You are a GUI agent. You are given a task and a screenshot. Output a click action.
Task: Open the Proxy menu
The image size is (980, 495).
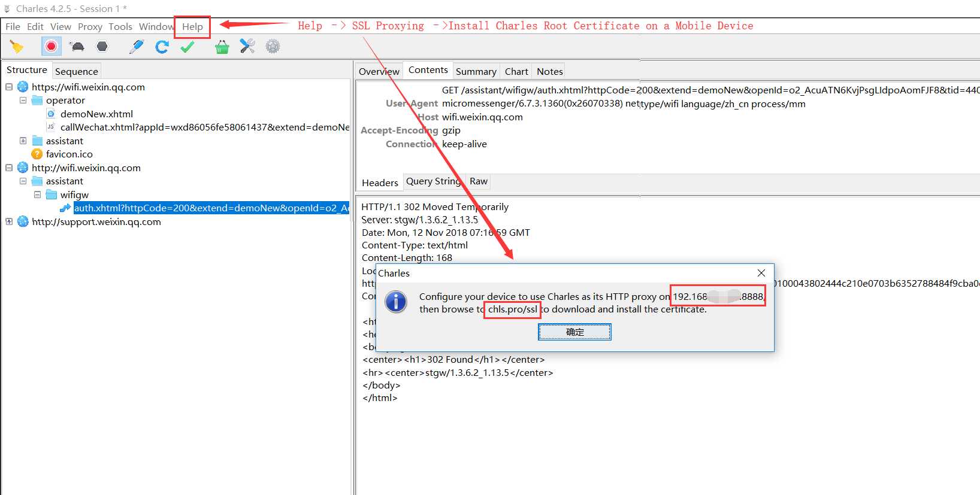coord(90,26)
